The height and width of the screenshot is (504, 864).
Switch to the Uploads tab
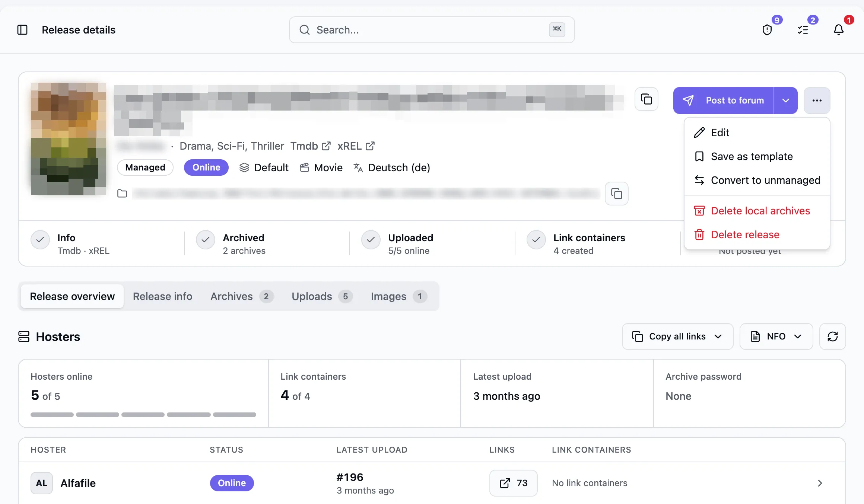(x=322, y=296)
